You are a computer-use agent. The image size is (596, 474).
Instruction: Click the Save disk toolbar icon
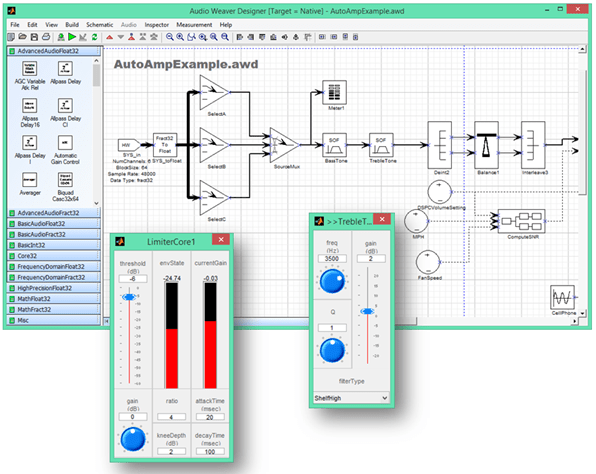click(x=34, y=37)
